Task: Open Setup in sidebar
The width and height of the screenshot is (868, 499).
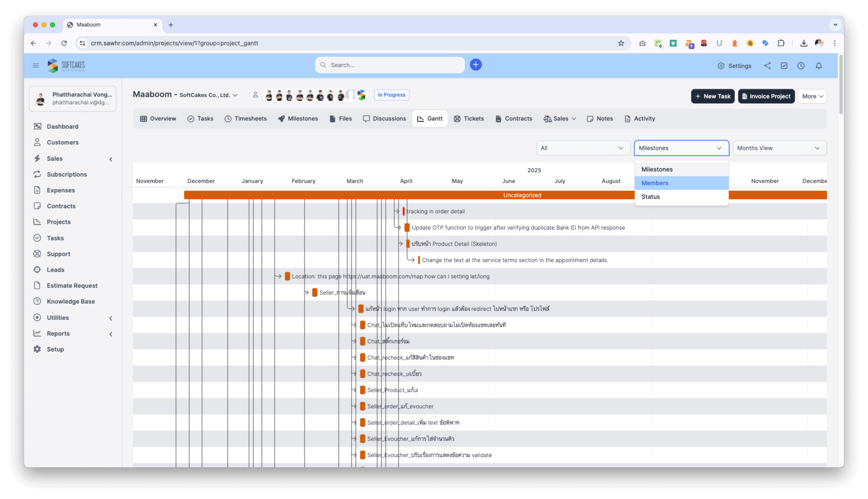Action: click(55, 349)
